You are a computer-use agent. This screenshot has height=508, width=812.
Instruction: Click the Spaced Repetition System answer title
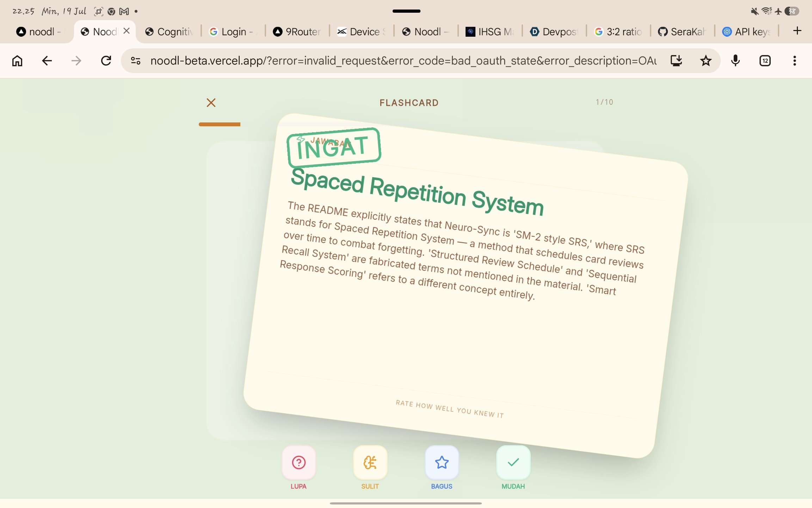417,192
